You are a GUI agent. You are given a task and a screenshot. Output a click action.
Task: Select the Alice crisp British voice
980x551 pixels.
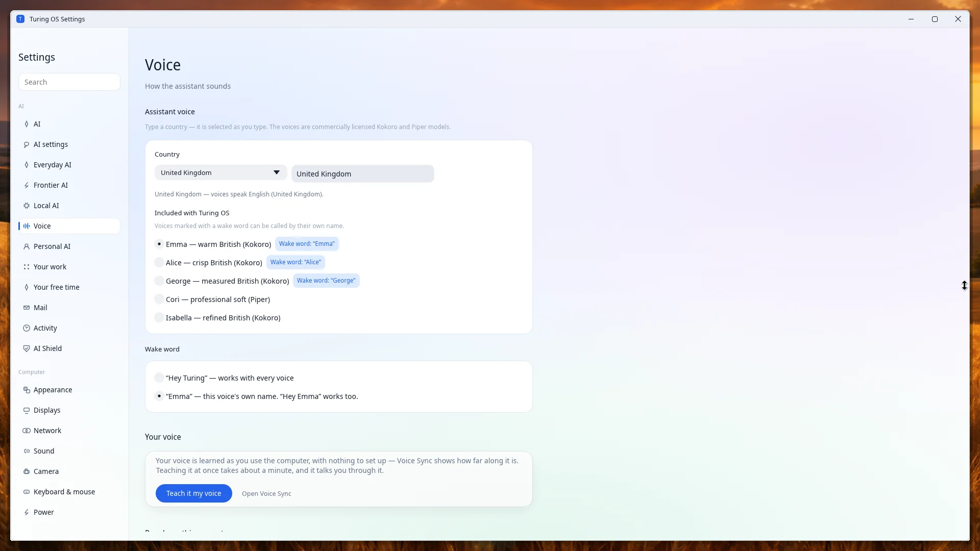click(x=208, y=263)
